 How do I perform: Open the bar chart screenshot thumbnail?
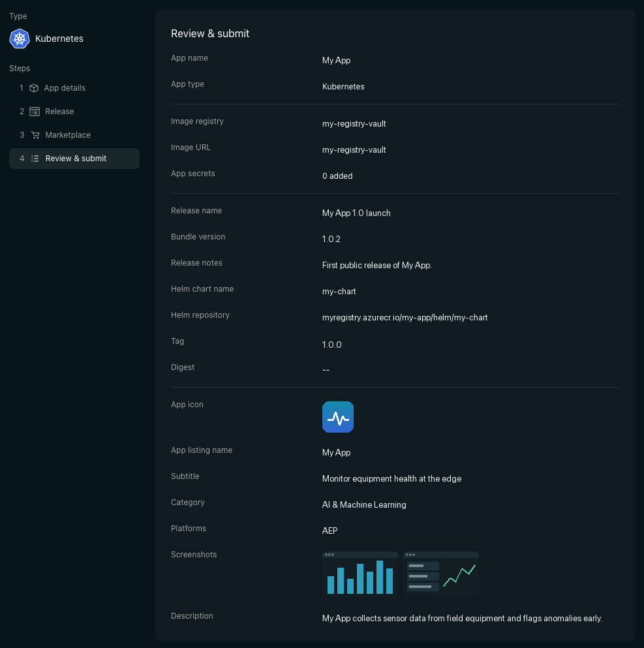(x=360, y=574)
